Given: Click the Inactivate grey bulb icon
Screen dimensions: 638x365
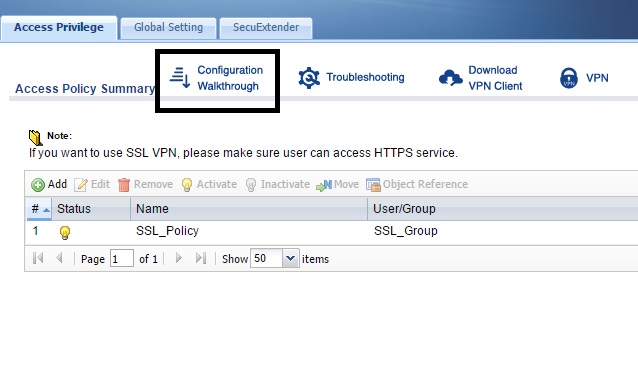Looking at the screenshot, I should point(251,185).
